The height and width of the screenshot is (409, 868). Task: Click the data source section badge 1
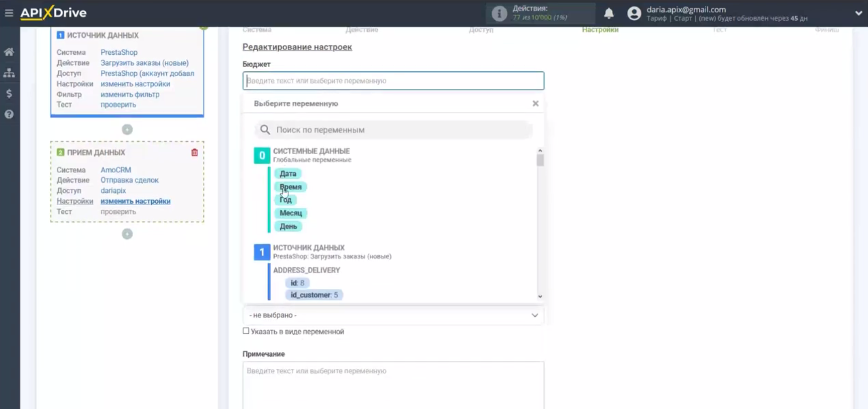coord(262,252)
